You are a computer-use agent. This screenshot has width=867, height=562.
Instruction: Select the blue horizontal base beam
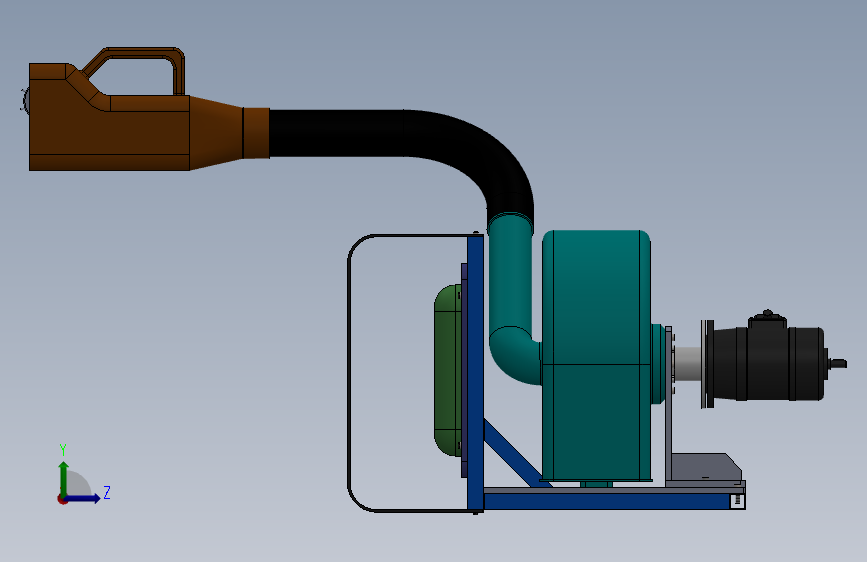tap(607, 501)
